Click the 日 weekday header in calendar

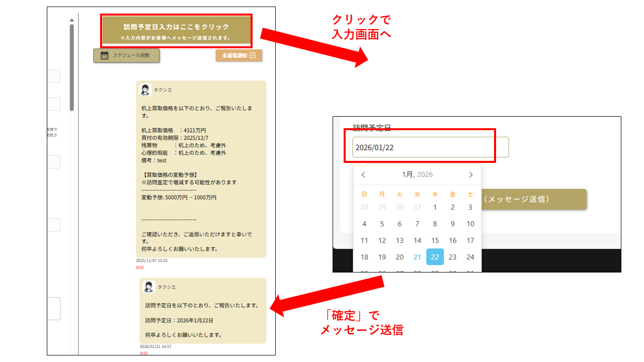[x=364, y=194]
